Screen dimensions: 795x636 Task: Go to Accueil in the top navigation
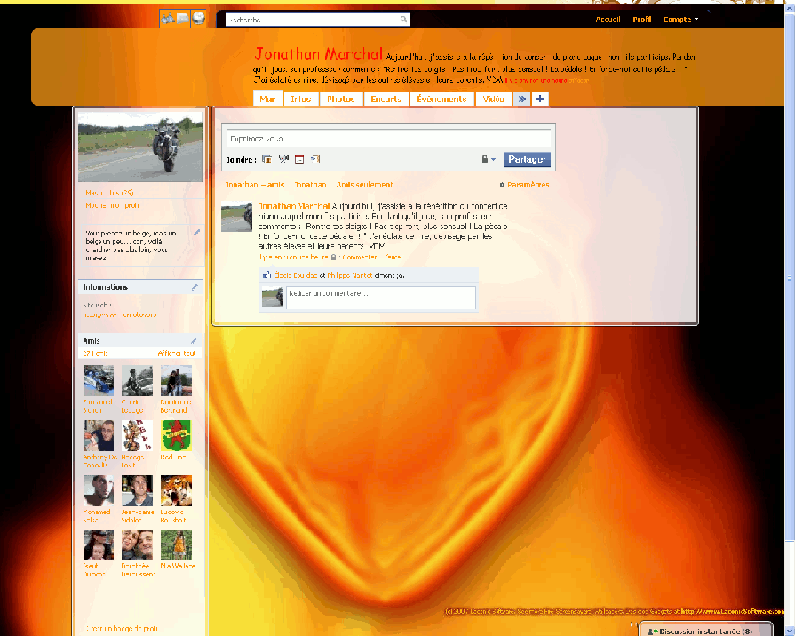(608, 19)
